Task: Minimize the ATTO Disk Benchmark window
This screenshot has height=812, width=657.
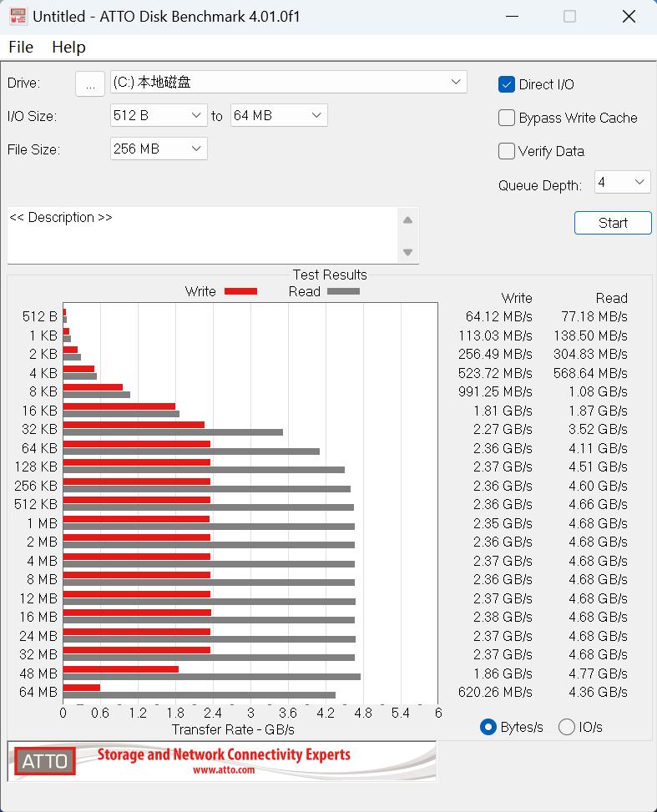Action: [x=511, y=17]
